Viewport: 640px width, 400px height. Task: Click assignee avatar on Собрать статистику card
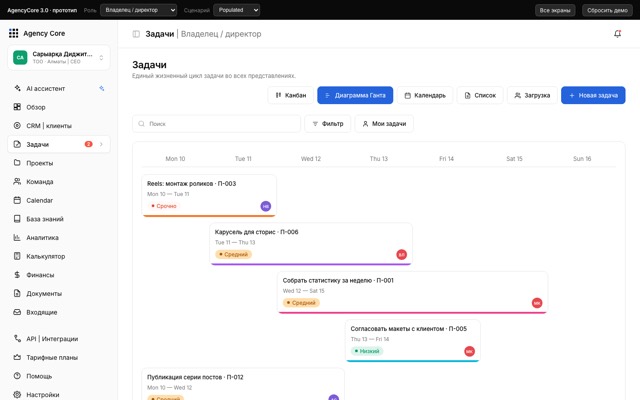click(x=537, y=303)
